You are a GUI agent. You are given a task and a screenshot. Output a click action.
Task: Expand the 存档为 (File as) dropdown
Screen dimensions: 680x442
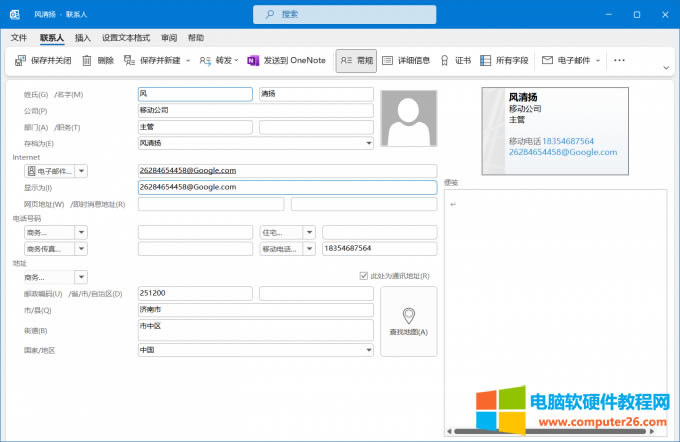coord(369,143)
